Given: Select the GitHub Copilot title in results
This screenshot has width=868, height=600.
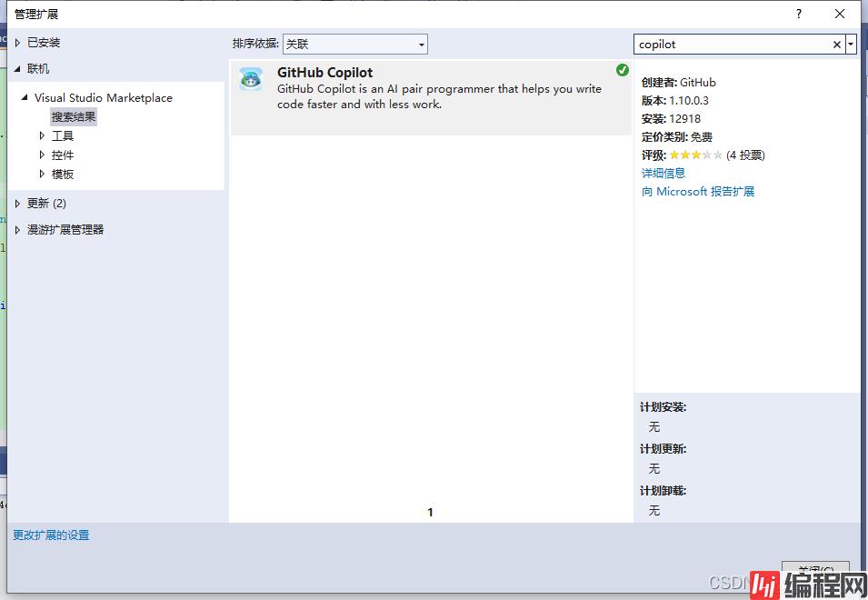Looking at the screenshot, I should (325, 73).
